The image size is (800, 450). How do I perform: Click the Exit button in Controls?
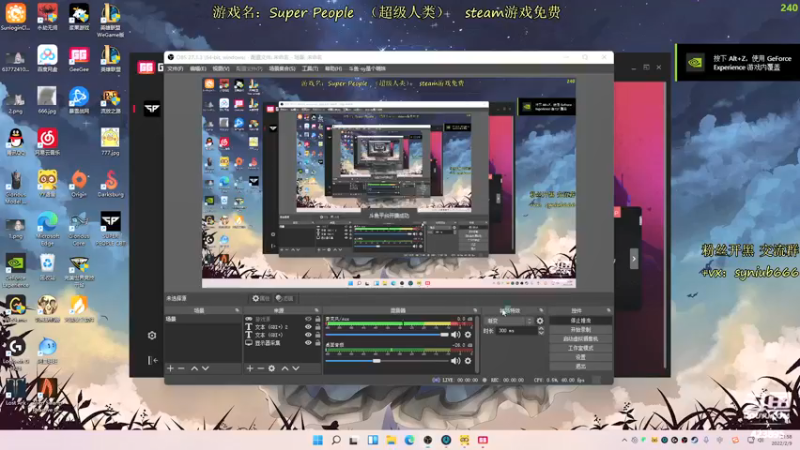click(x=581, y=366)
